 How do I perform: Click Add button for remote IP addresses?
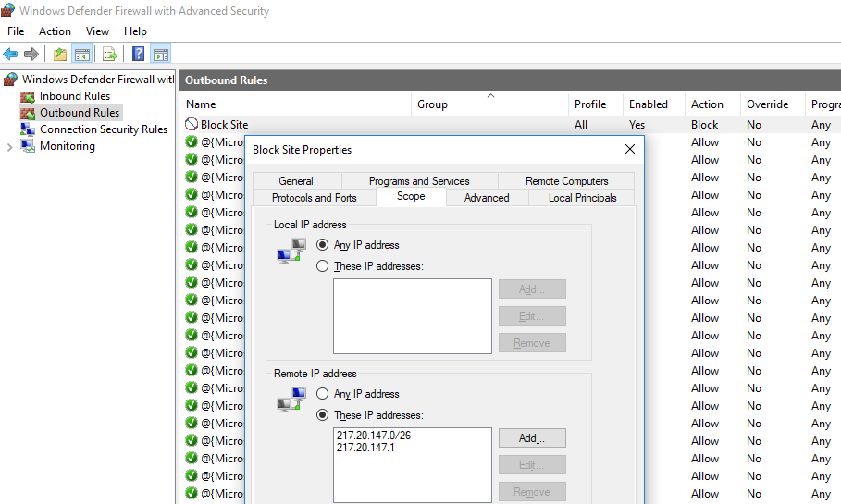531,438
